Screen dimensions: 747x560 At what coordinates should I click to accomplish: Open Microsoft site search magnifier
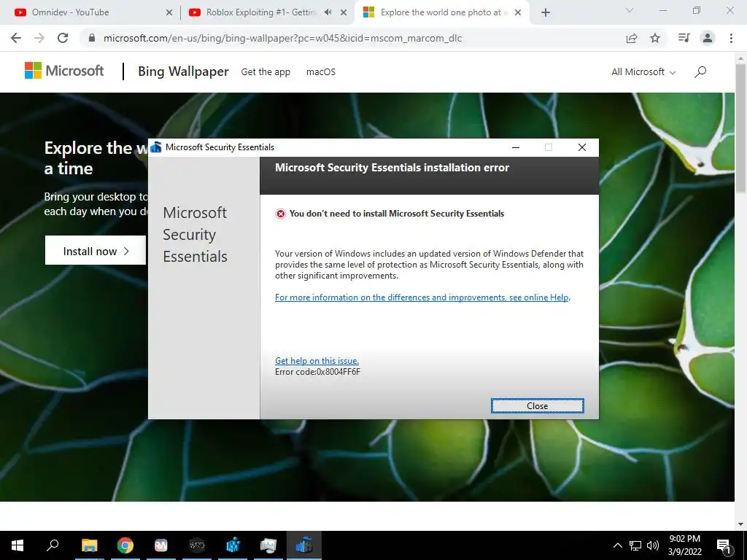coord(700,72)
